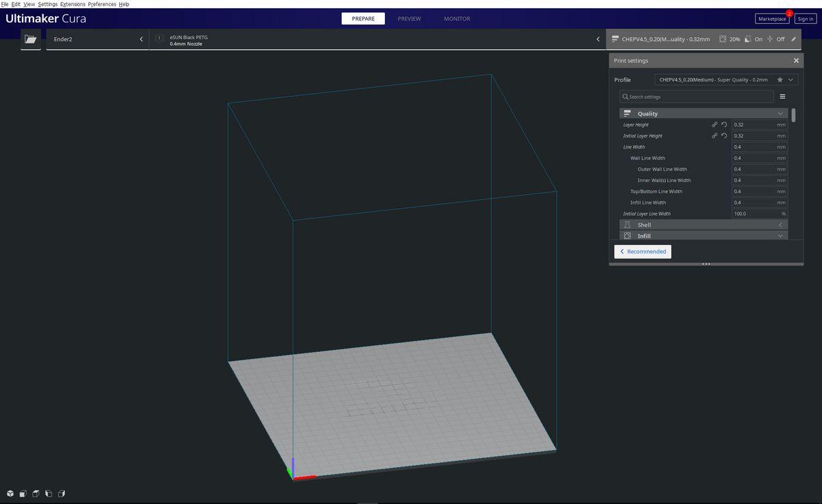Viewport: 822px width, 504px height.
Task: Select the right side view cube icon
Action: tap(62, 493)
